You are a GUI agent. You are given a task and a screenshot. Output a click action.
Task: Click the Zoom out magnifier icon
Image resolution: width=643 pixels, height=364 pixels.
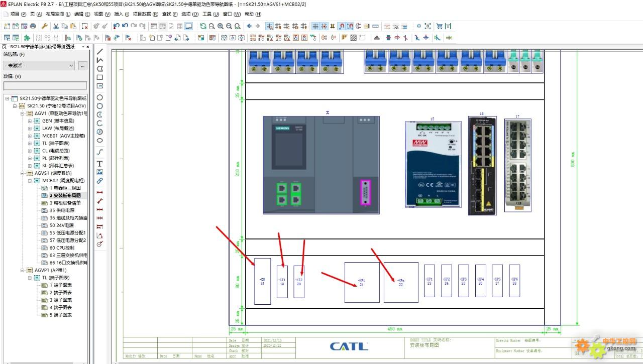pyautogui.click(x=229, y=26)
